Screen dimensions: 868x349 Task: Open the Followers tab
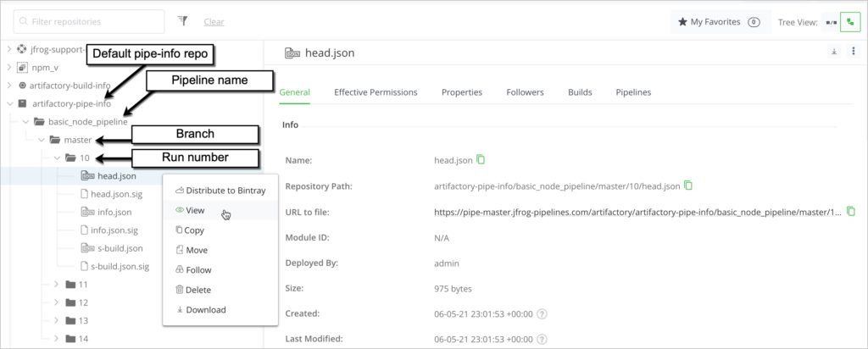525,92
